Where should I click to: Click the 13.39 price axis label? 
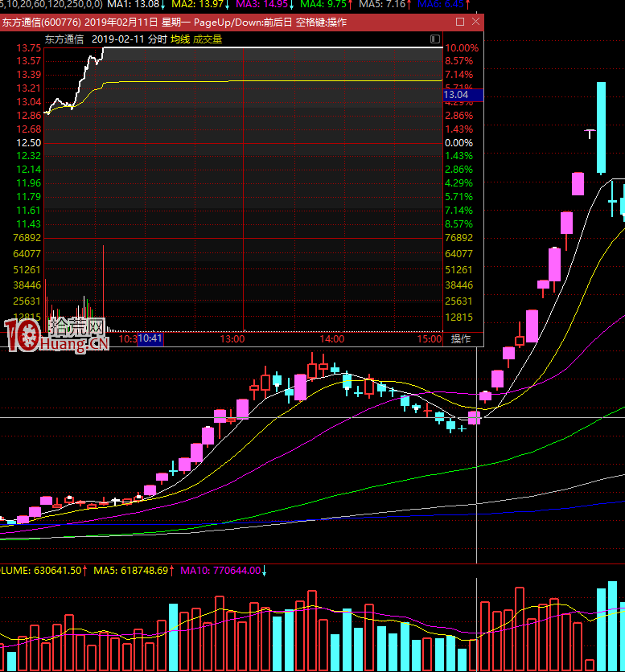(x=28, y=75)
